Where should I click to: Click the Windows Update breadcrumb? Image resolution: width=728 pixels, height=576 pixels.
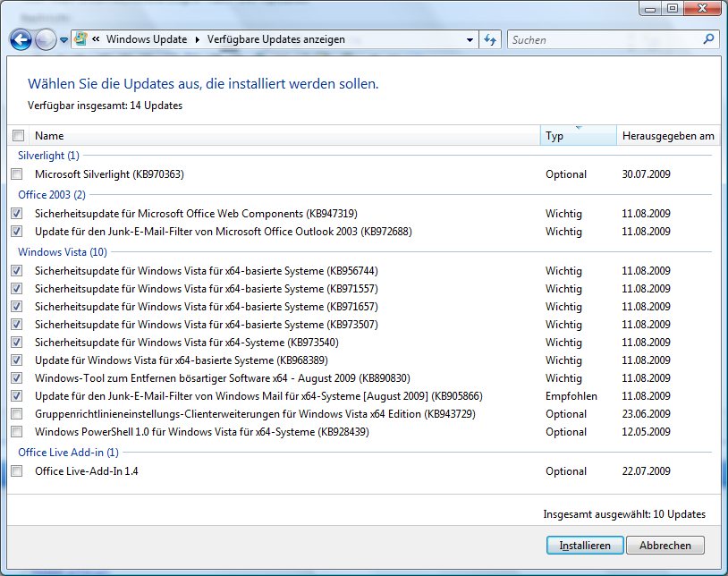tap(147, 39)
